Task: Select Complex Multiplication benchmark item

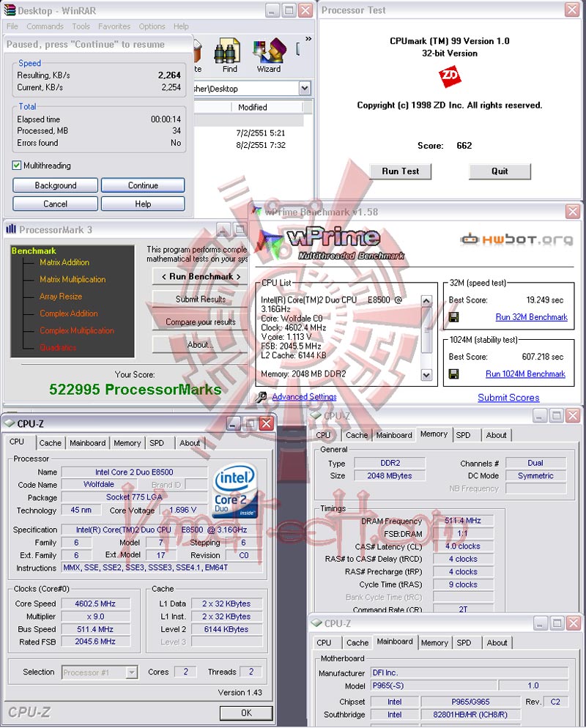Action: pos(77,330)
